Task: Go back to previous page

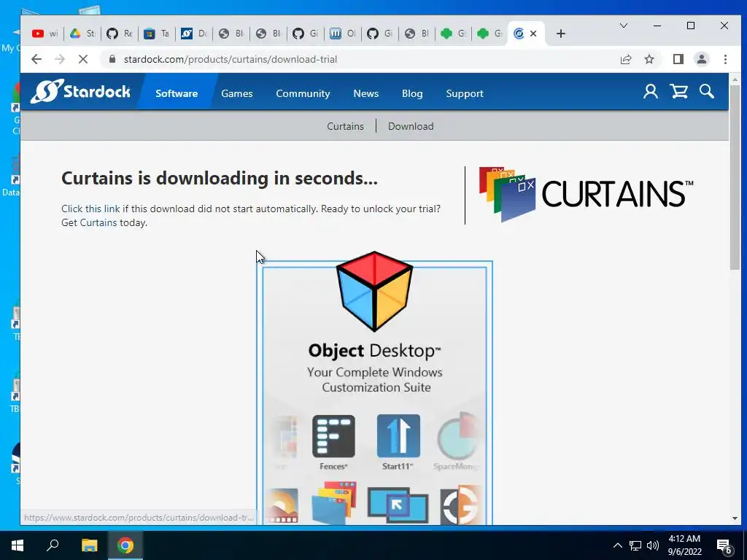Action: (x=36, y=59)
